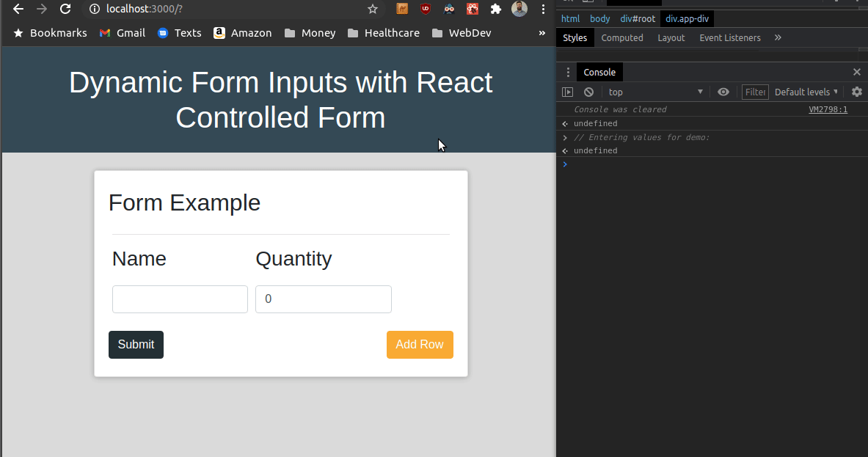Open the Amazon bookmark

click(242, 33)
